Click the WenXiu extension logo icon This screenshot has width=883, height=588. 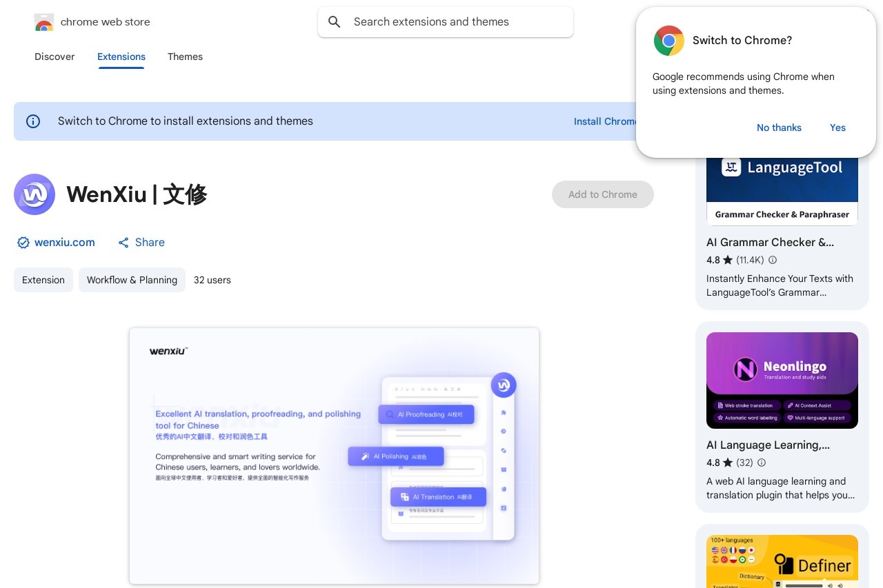click(34, 194)
